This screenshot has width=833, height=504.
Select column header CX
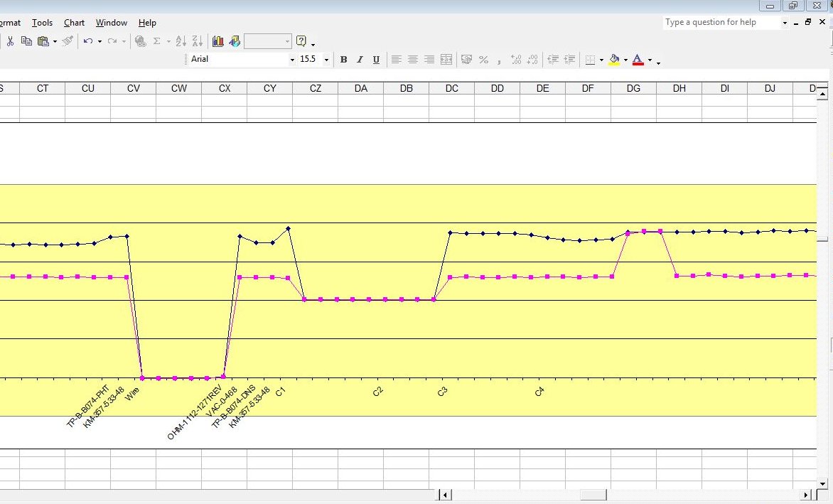224,88
